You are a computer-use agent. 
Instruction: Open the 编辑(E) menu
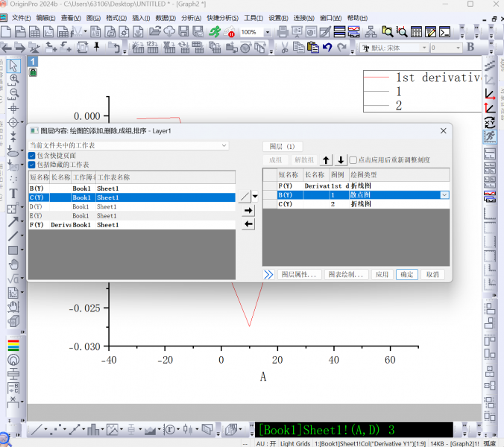[x=45, y=18]
